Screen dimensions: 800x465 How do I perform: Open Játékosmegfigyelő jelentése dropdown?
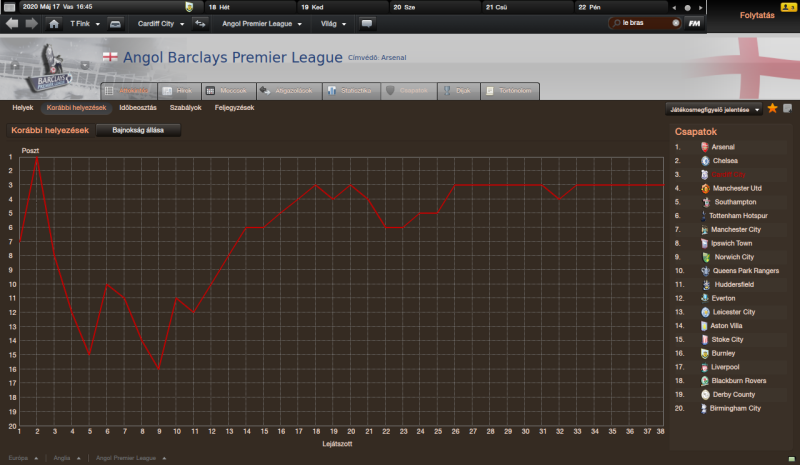point(712,108)
